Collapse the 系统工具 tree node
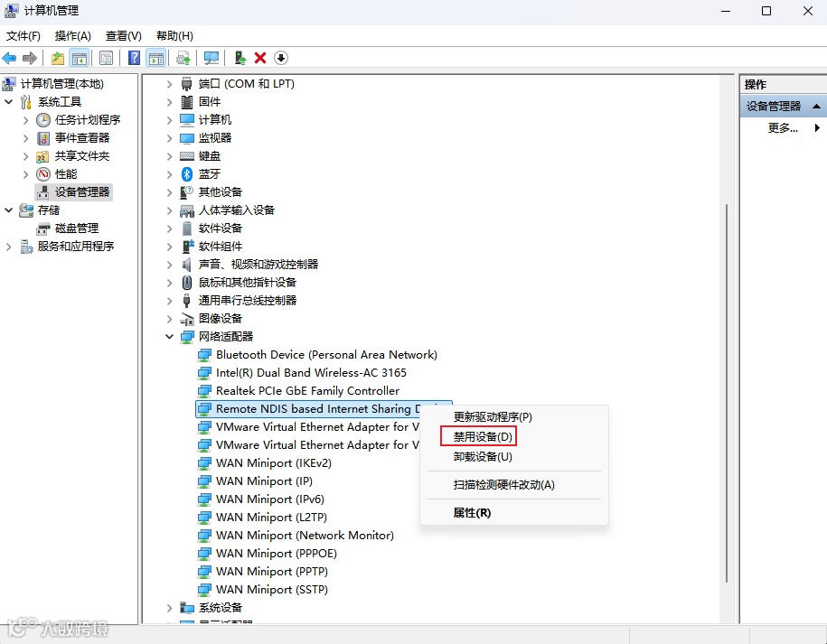Viewport: 827px width, 644px height. tap(8, 102)
